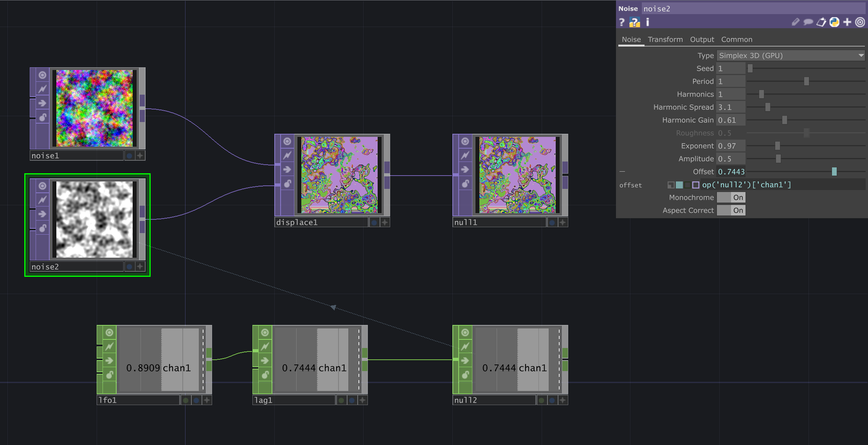Screen dimensions: 868x445
Task: Click the comment speech bubble icon
Action: (x=808, y=22)
